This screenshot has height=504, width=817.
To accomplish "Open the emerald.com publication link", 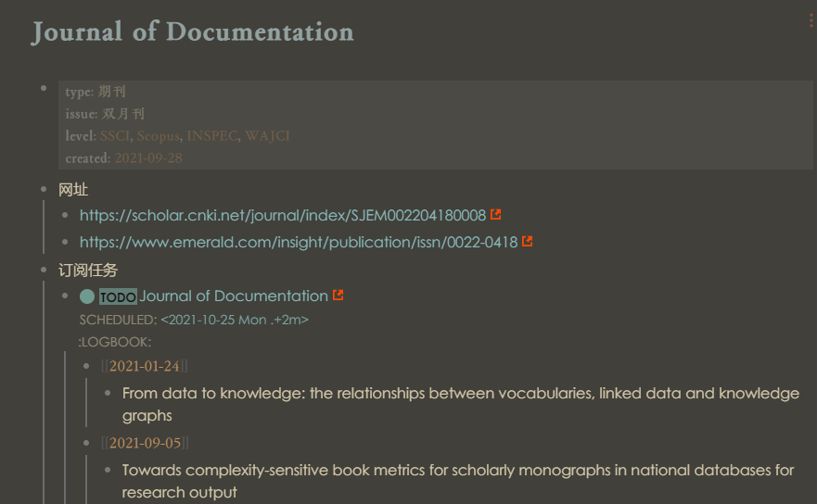I will [298, 242].
